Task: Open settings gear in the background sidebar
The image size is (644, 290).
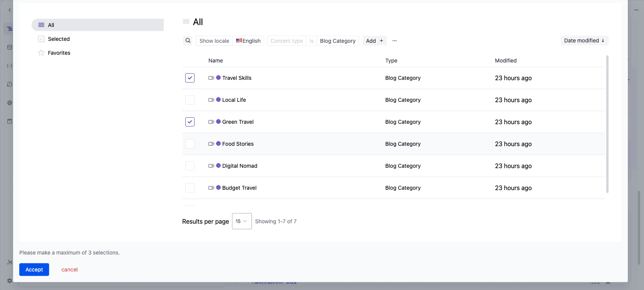Action: pos(10,281)
